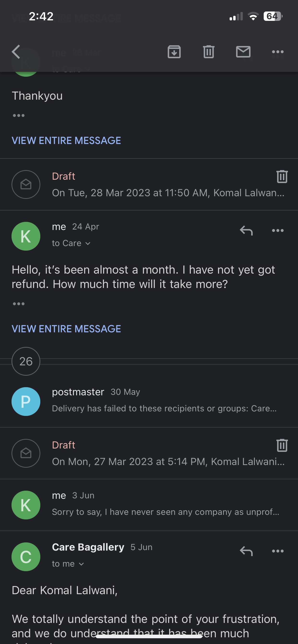Archive this conversation via top toolbar

pos(174,52)
